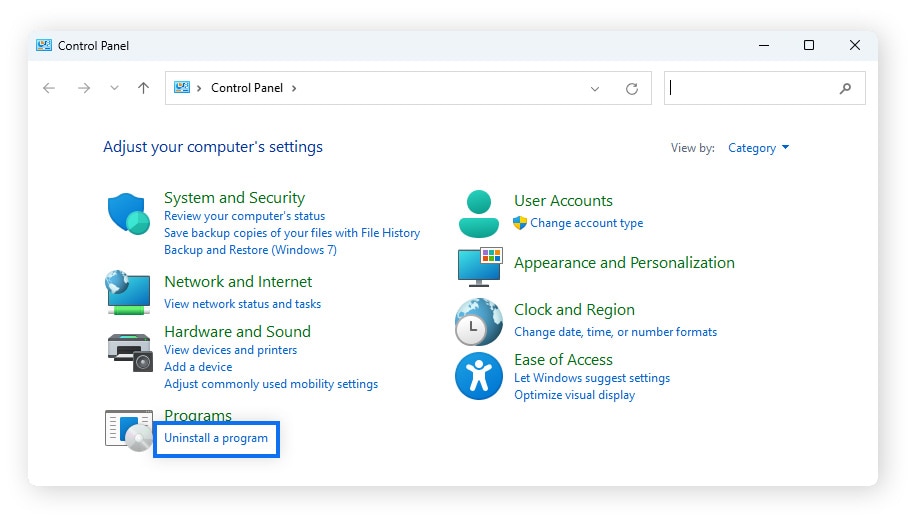910x515 pixels.
Task: Open Network and Internet
Action: (238, 282)
